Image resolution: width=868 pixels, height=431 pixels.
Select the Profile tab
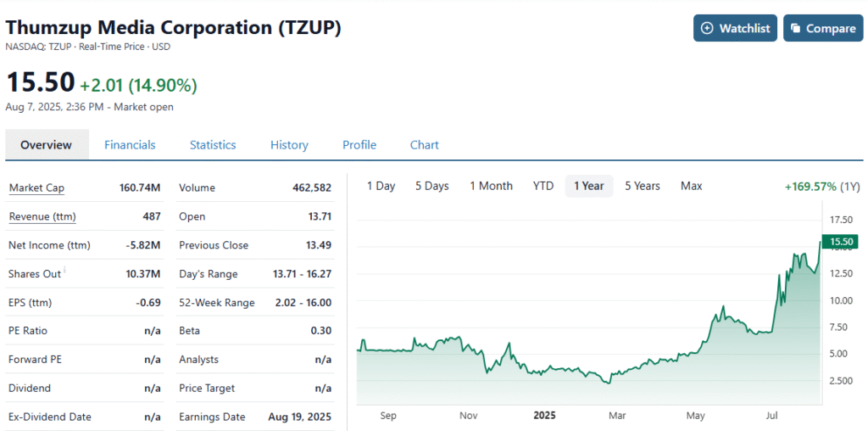point(359,145)
